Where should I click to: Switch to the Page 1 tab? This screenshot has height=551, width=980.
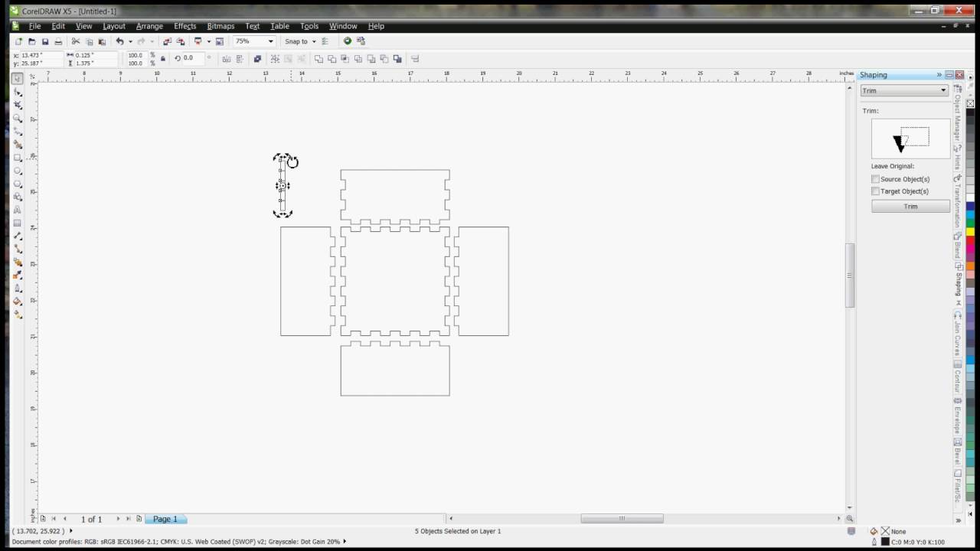tap(165, 519)
